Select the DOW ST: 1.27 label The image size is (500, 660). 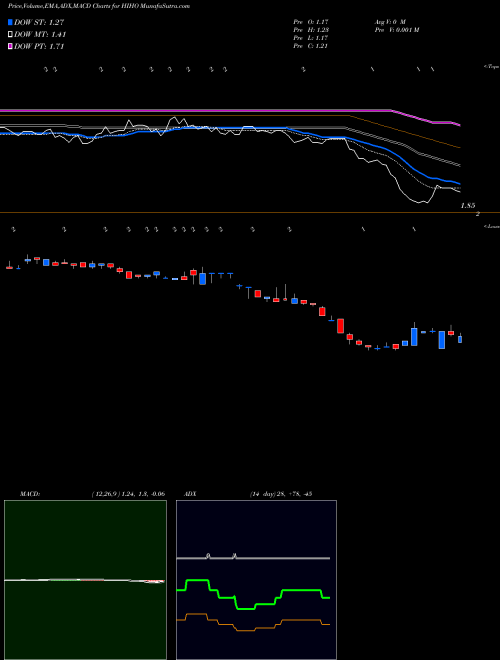tap(39, 23)
